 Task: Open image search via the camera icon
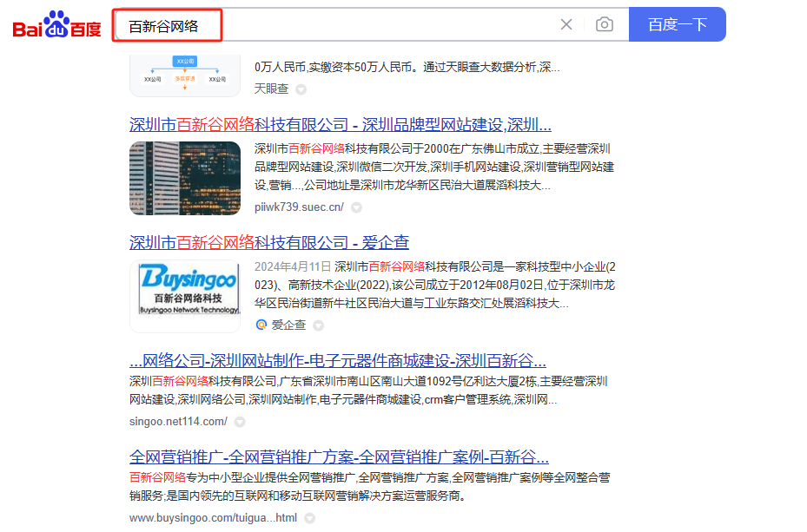click(x=604, y=24)
